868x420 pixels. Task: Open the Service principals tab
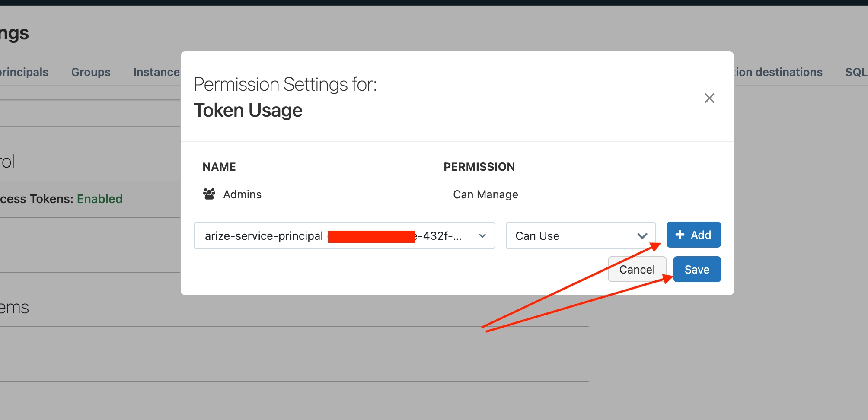point(24,72)
